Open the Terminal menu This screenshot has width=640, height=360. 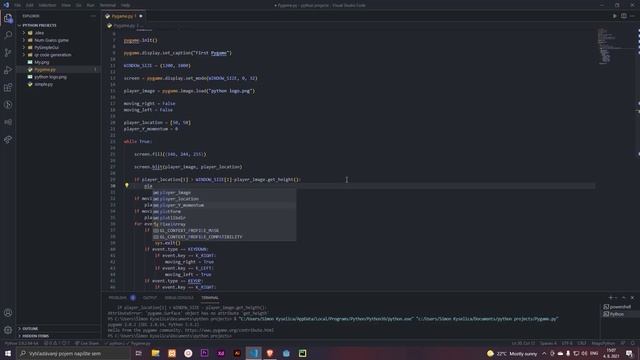[x=108, y=5]
